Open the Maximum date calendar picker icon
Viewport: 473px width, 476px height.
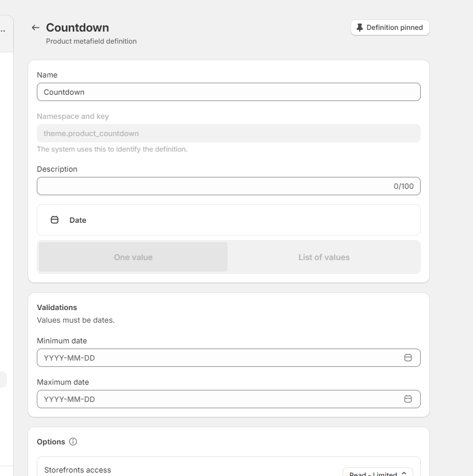pyautogui.click(x=408, y=399)
